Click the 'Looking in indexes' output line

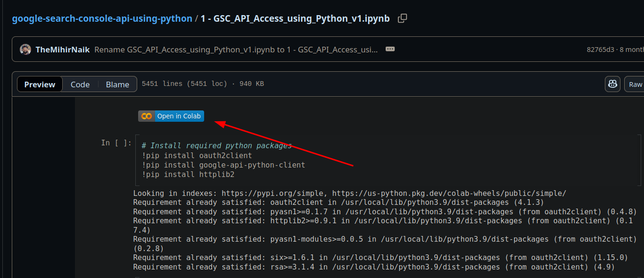pyautogui.click(x=349, y=193)
